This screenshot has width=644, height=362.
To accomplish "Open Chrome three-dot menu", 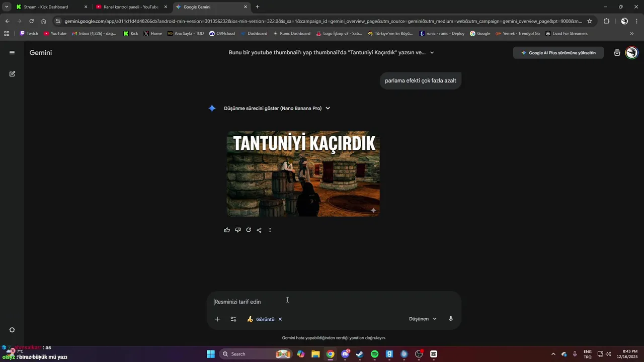I will [637, 21].
